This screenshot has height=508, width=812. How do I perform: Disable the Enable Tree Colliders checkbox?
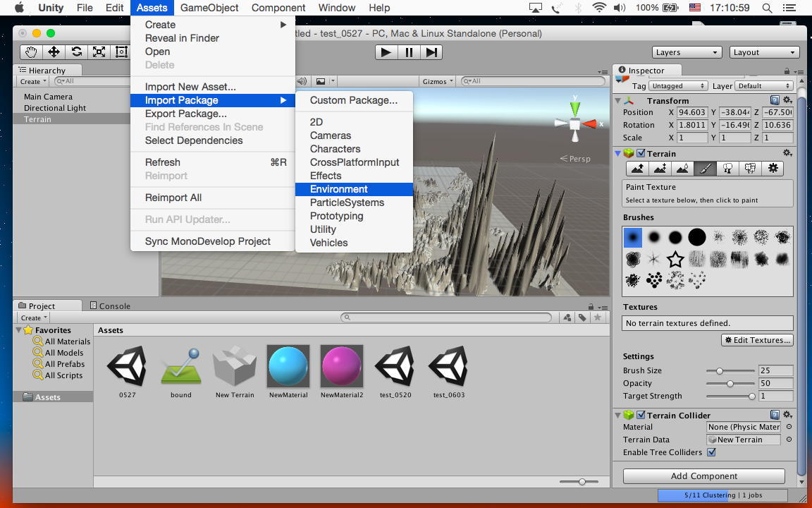click(711, 452)
